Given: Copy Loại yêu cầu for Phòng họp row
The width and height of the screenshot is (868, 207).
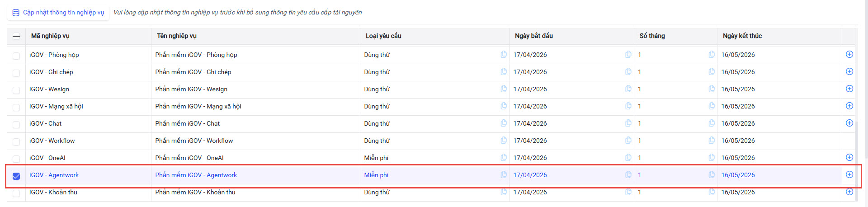Looking at the screenshot, I should (x=504, y=54).
